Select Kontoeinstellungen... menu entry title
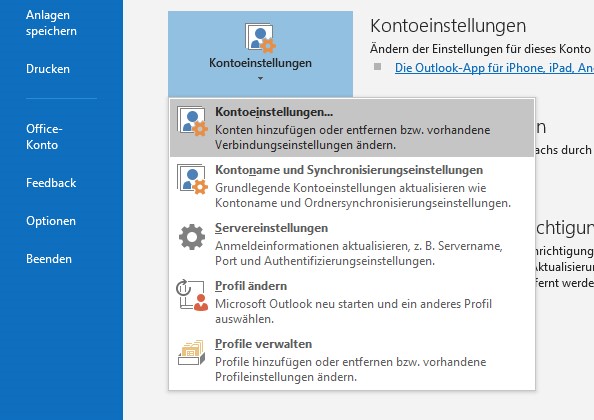 point(274,112)
